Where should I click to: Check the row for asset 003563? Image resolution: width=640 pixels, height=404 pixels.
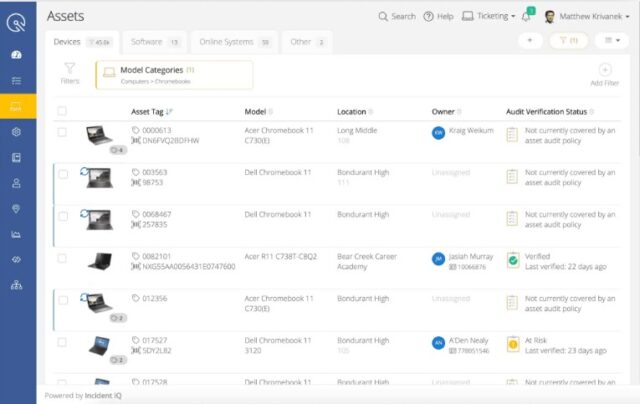63,174
